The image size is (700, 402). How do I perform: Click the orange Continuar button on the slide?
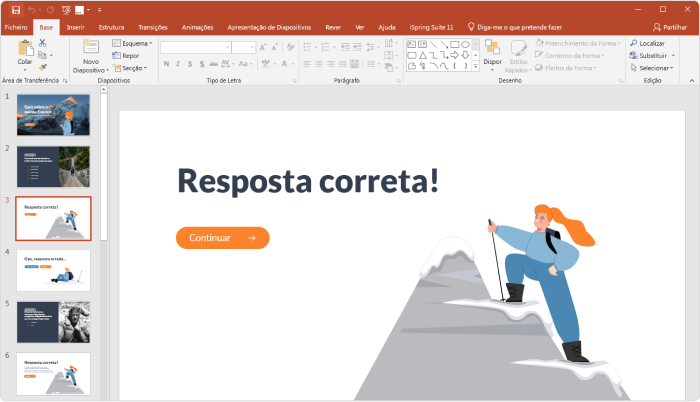pos(223,238)
